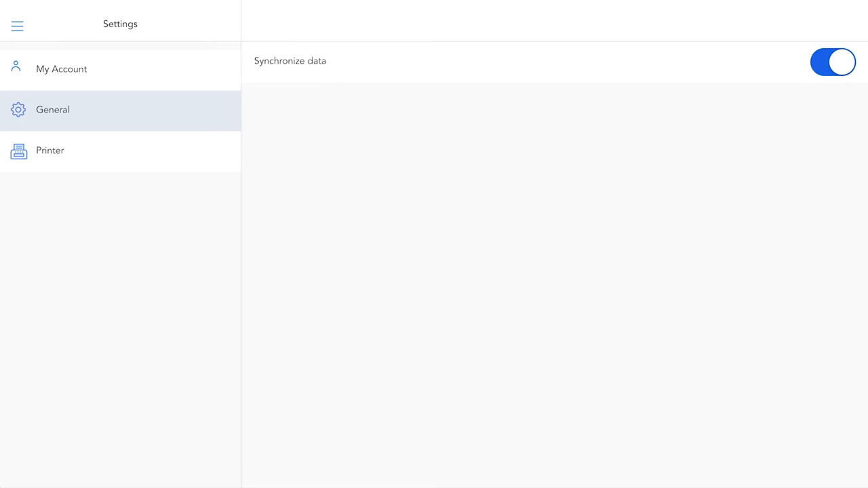Click the white knob of the sync switch
This screenshot has height=488, width=868.
click(x=842, y=62)
